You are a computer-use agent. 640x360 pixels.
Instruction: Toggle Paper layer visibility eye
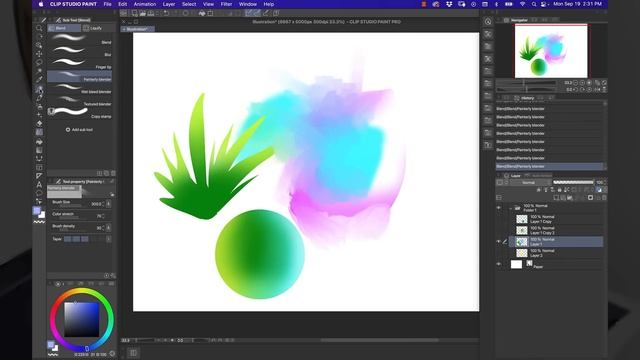coord(499,264)
